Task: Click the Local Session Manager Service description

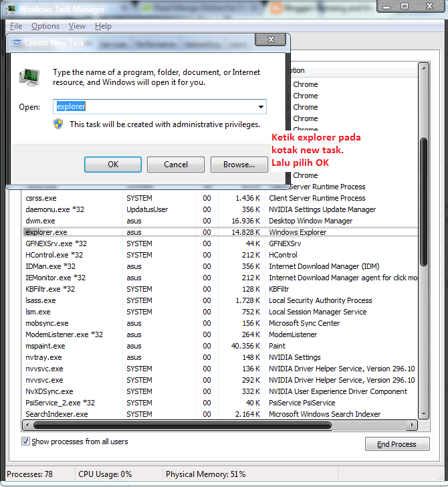Action: pos(318,312)
